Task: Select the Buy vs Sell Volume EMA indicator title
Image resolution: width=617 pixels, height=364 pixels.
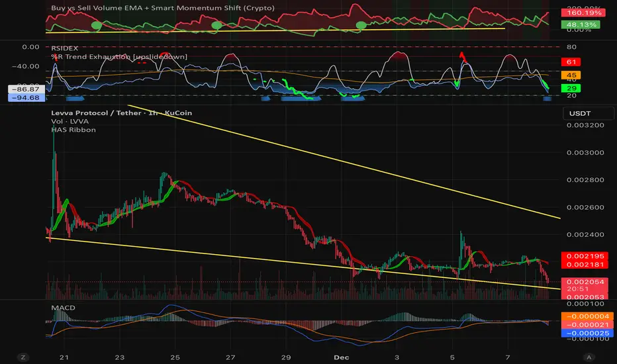Action: tap(162, 8)
